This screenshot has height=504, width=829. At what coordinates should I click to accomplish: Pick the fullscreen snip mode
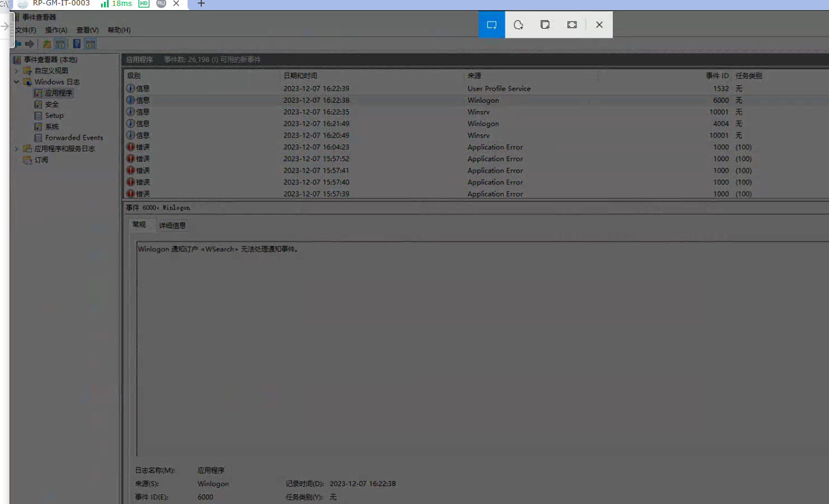[x=572, y=24]
